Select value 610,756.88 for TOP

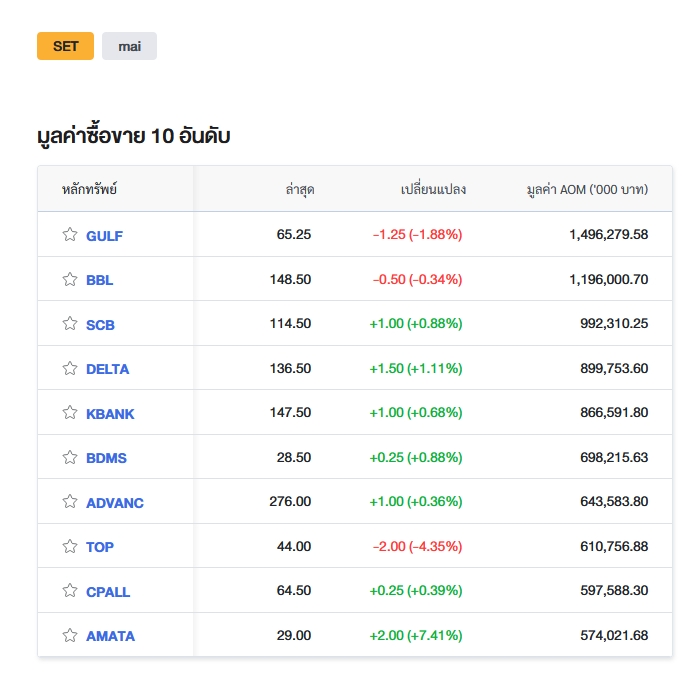tap(614, 546)
